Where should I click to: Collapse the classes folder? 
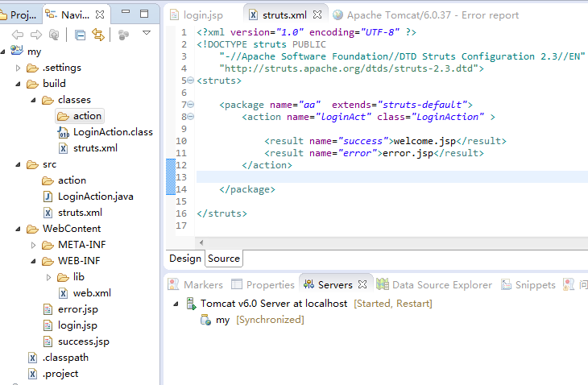coord(33,100)
